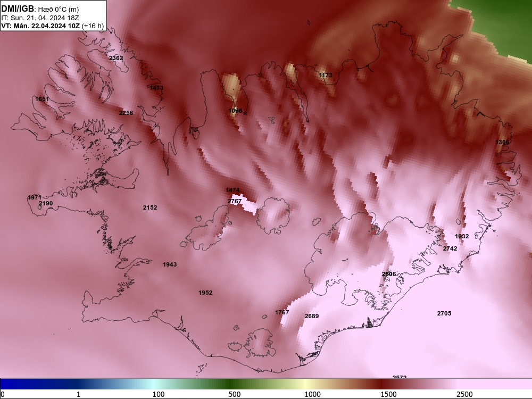The width and height of the screenshot is (532, 399).
Task: Click legend tick label 500
Action: point(235,394)
